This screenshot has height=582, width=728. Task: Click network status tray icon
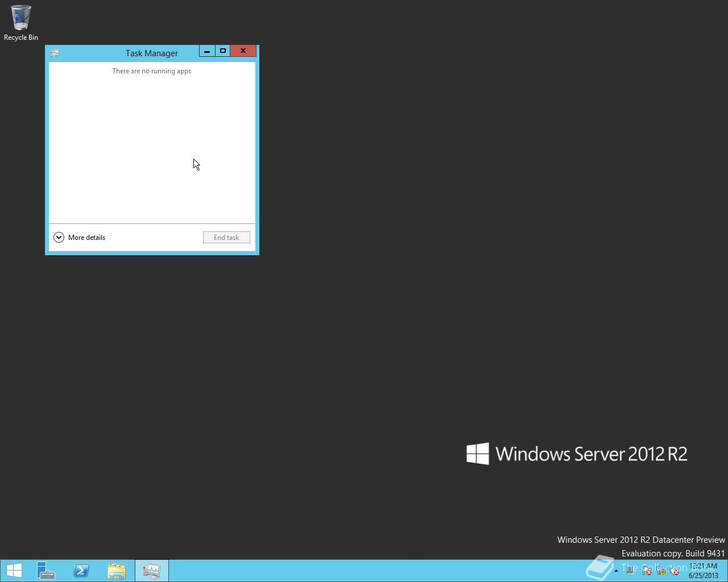coord(661,571)
